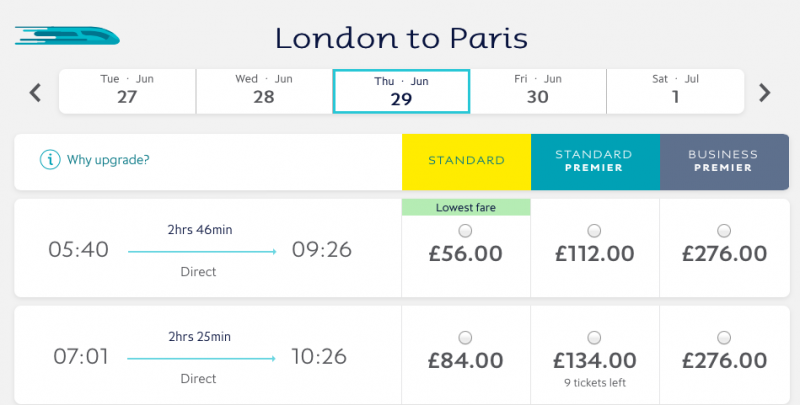
Task: Click the teal Standard Premier header
Action: point(595,162)
